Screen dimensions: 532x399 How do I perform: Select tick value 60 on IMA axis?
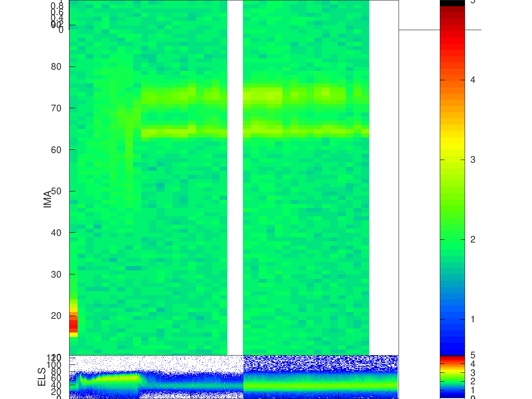point(56,150)
